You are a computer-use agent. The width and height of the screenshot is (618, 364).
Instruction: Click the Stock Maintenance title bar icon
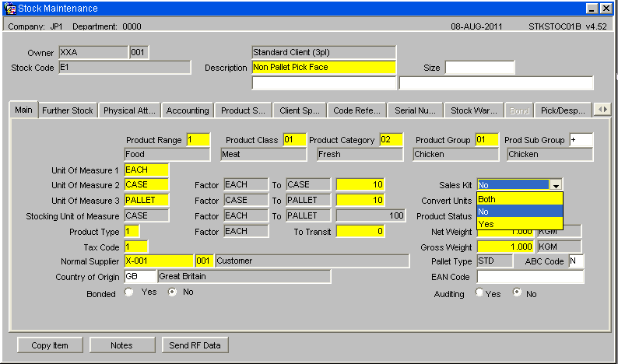click(x=9, y=9)
